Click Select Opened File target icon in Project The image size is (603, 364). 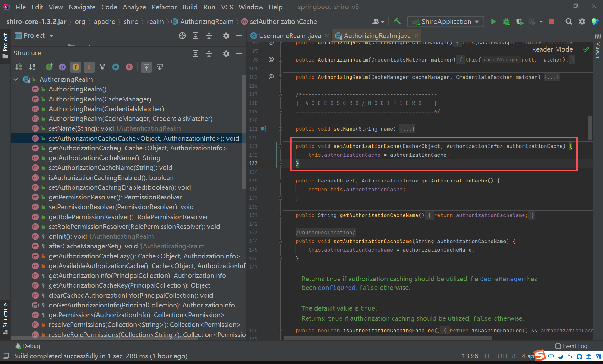point(182,35)
